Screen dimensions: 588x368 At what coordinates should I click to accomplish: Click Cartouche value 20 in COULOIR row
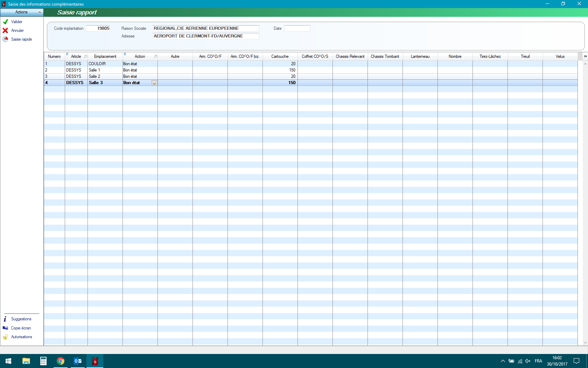click(280, 64)
